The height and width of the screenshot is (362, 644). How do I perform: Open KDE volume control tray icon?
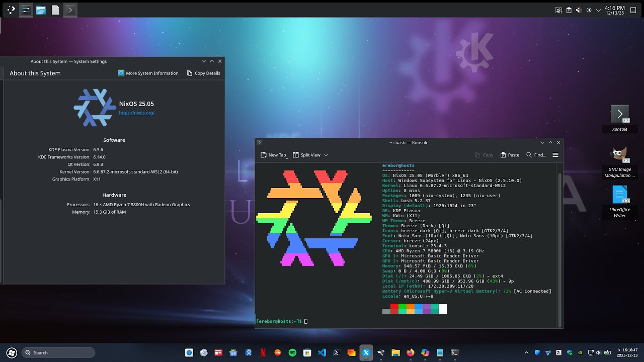[x=579, y=10]
